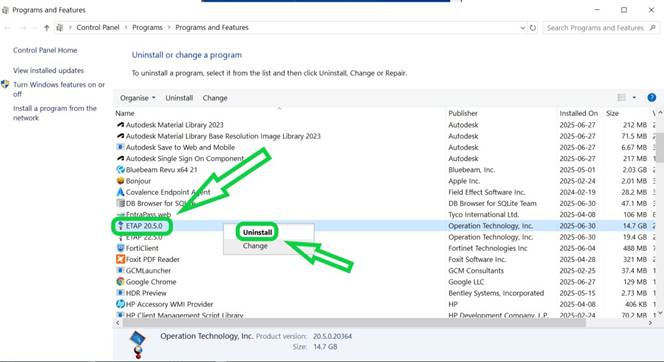This screenshot has width=664, height=362.
Task: Click the GCMLauncher icon
Action: 120,271
